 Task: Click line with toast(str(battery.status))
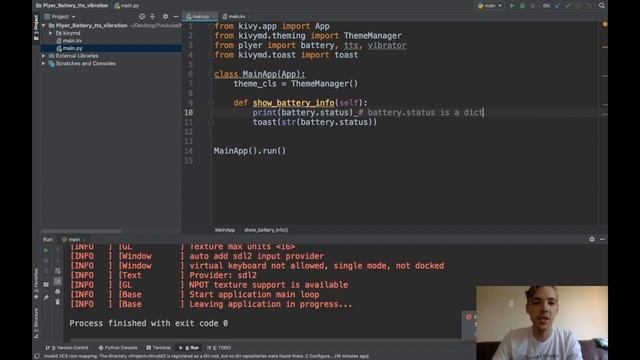[x=315, y=122]
